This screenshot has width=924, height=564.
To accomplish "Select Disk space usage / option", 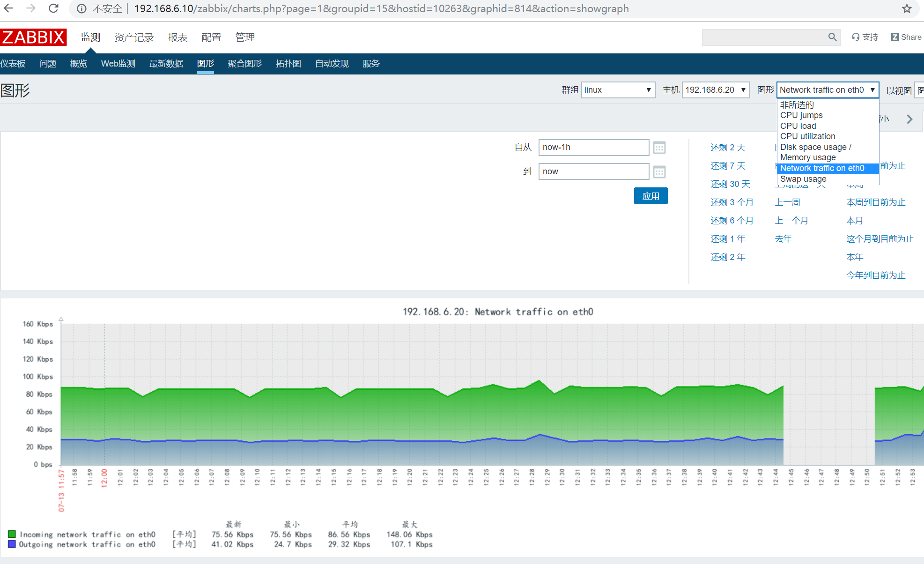I will click(x=828, y=147).
